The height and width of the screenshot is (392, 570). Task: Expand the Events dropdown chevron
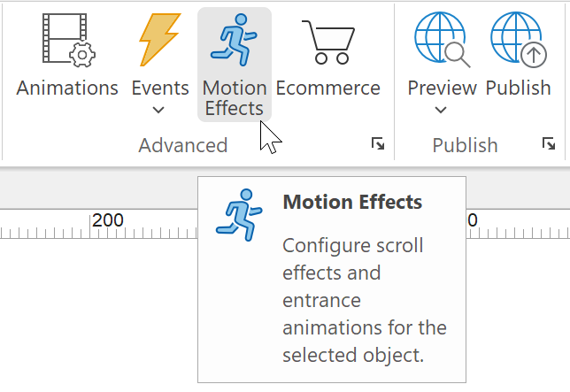[x=158, y=110]
